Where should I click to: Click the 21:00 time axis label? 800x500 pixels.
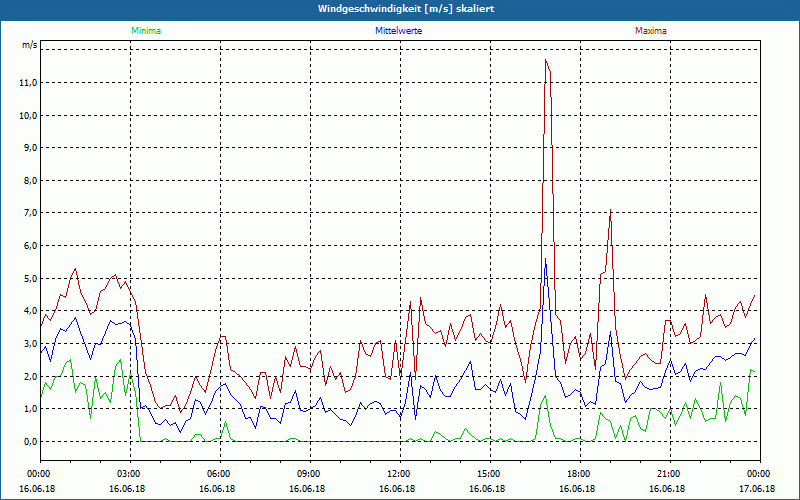point(670,474)
